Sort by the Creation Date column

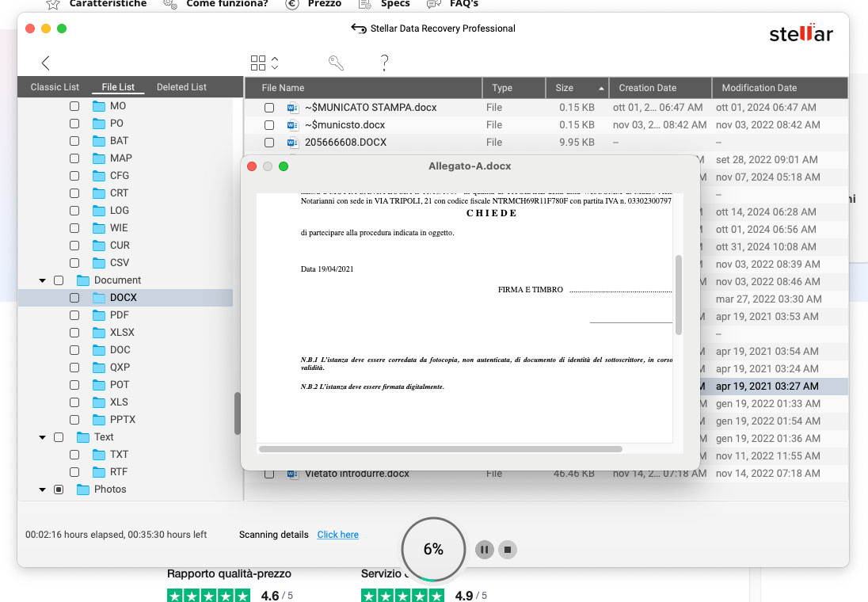coord(661,87)
